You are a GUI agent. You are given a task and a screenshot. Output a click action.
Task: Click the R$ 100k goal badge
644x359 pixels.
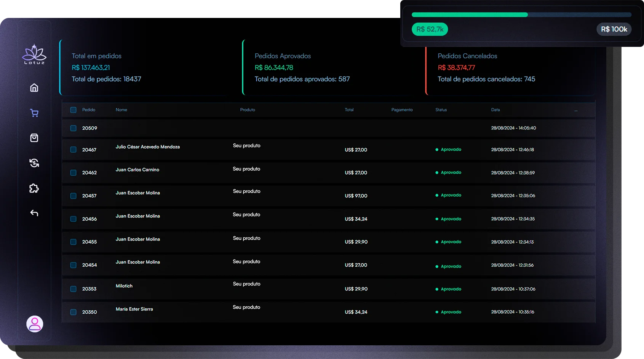614,29
